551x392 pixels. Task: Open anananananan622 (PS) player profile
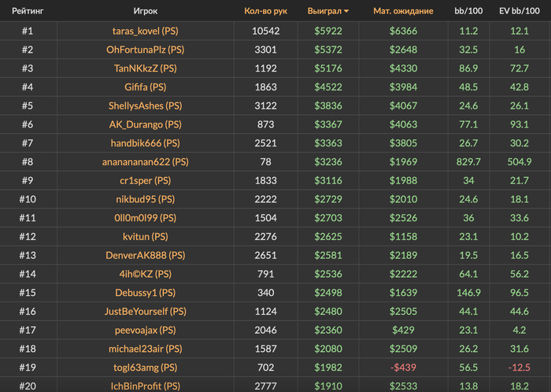pos(146,161)
